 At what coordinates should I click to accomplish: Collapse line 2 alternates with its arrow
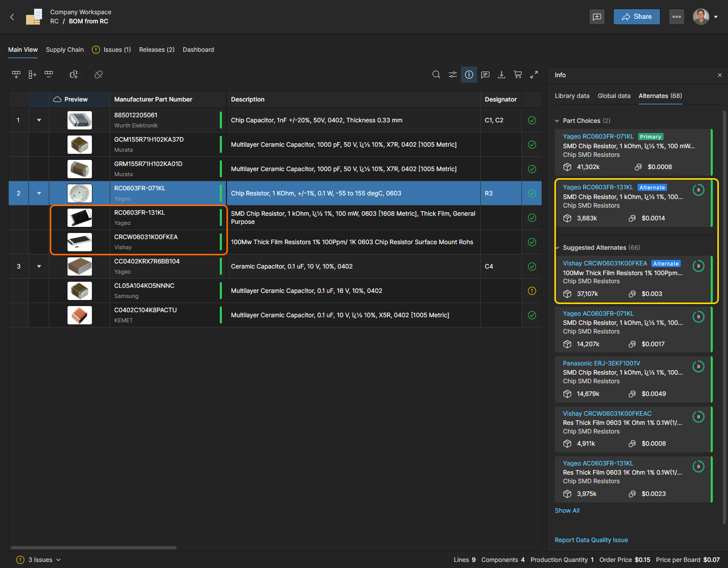click(39, 193)
